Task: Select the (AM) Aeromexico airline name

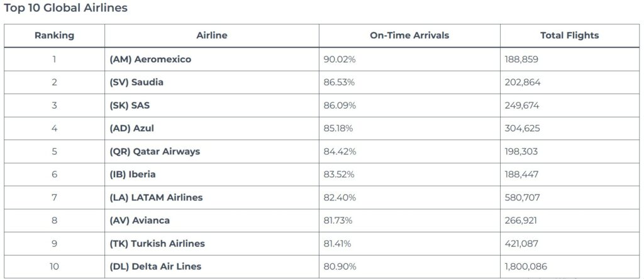Action: point(150,59)
